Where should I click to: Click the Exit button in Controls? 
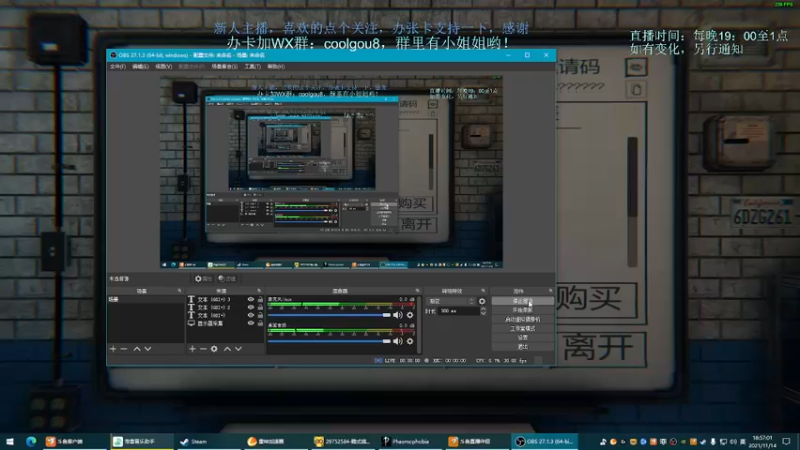[522, 347]
